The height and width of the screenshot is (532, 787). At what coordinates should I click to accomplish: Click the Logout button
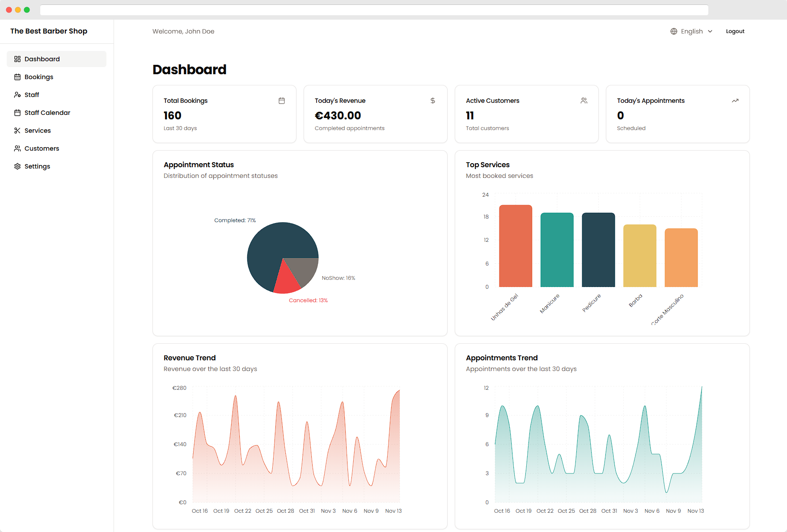pyautogui.click(x=735, y=31)
